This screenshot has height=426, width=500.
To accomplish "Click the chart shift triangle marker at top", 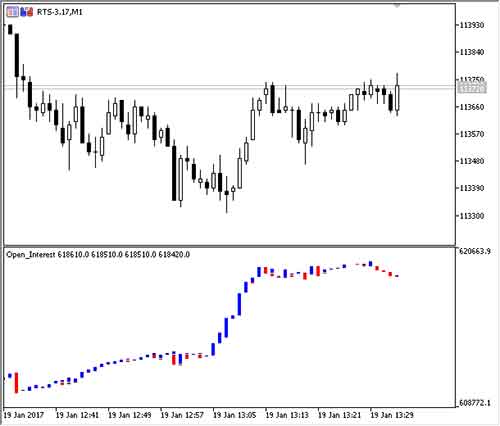I will [x=396, y=5].
